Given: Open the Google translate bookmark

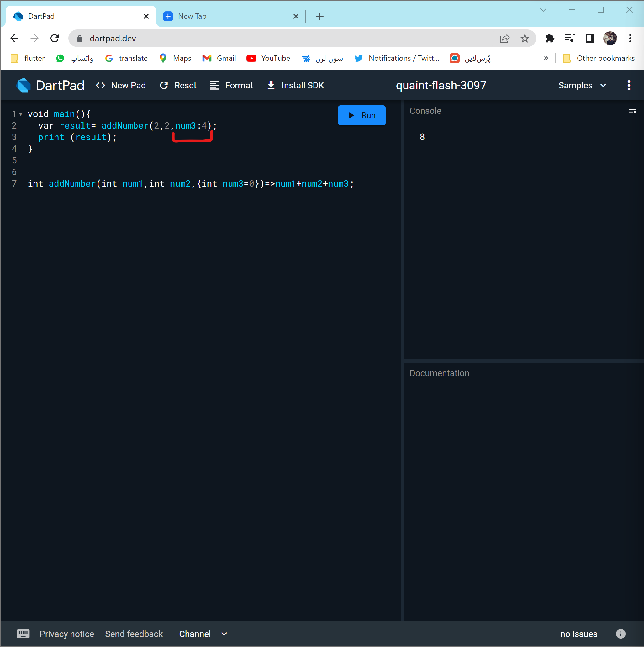Looking at the screenshot, I should tap(126, 58).
